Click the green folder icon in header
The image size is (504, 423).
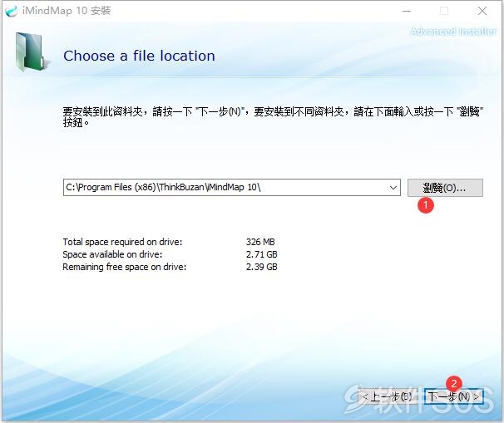click(31, 52)
